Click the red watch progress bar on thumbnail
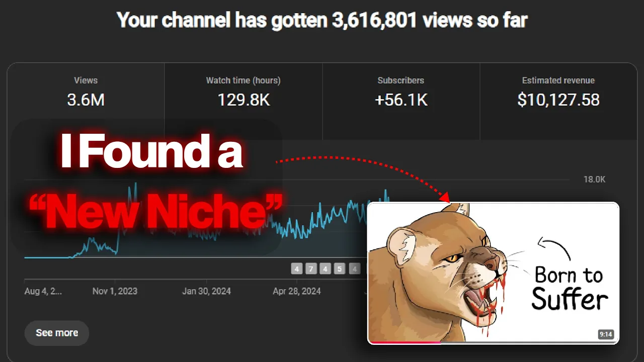The width and height of the screenshot is (644, 362). 404,342
